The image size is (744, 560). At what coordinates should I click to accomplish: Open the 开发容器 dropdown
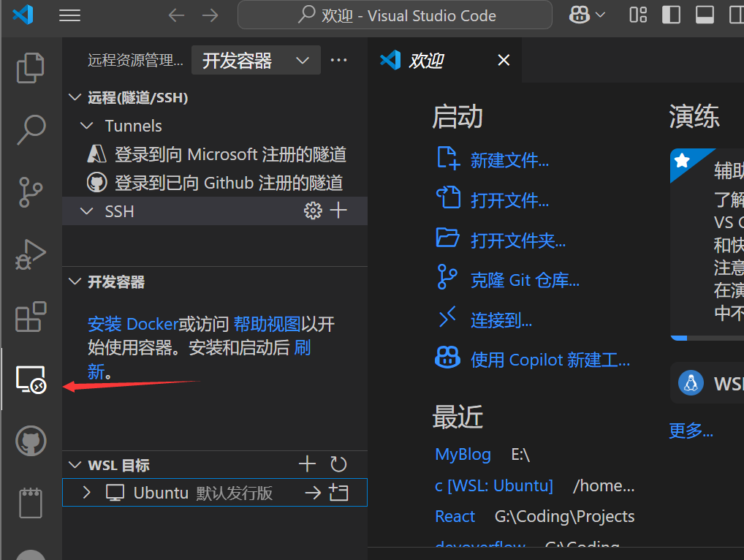click(x=255, y=60)
